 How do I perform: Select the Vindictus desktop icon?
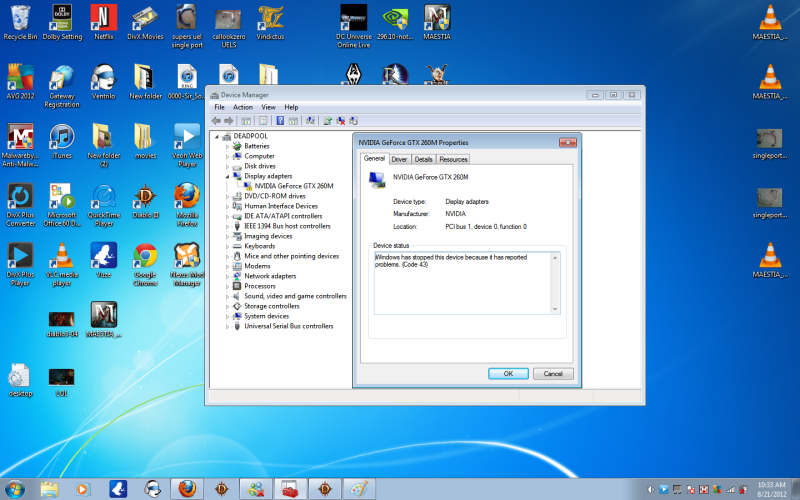tap(270, 23)
